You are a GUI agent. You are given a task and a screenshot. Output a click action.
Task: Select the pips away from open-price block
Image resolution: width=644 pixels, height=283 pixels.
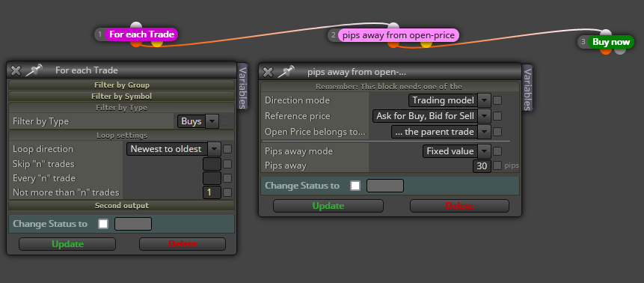[399, 35]
